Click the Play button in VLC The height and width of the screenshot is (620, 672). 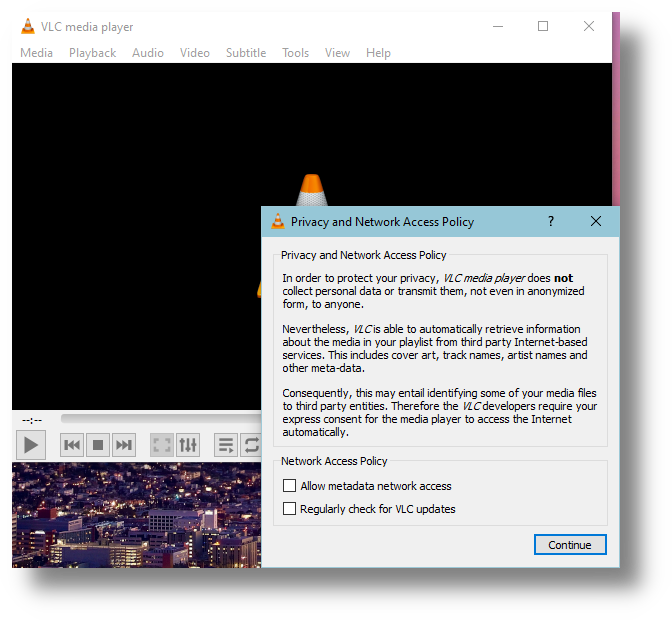point(31,445)
